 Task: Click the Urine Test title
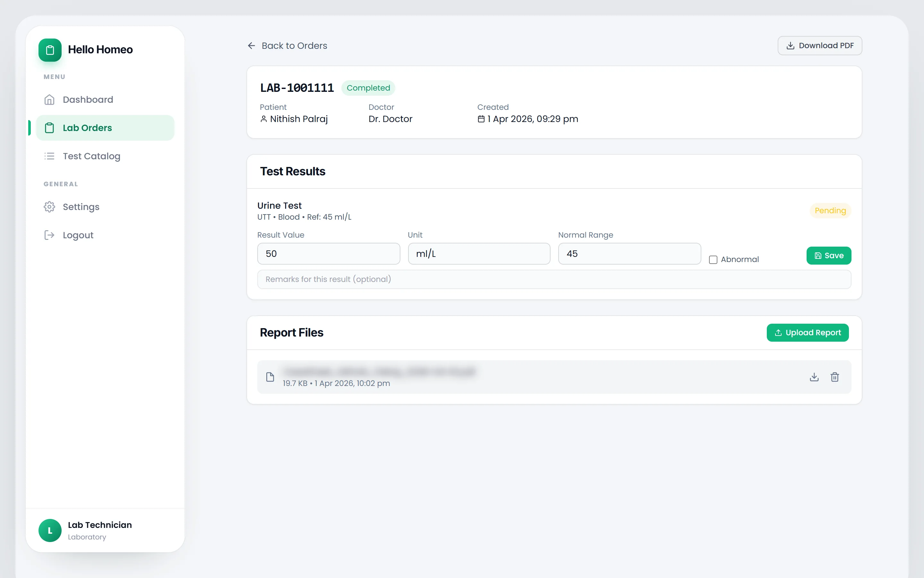click(279, 206)
